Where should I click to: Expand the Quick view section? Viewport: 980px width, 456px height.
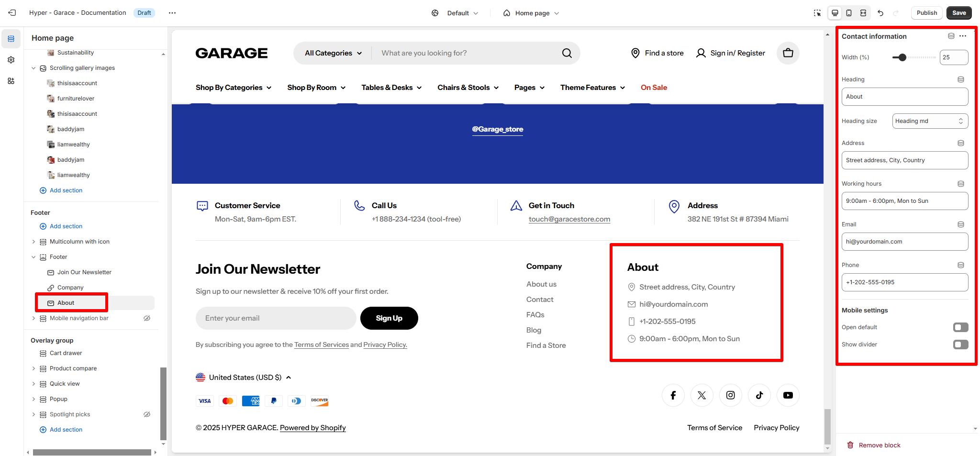click(33, 384)
